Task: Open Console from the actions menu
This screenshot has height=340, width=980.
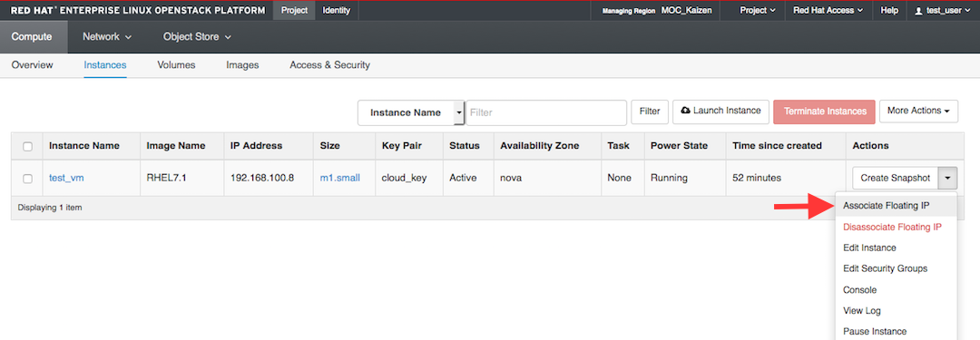Action: pos(896,290)
